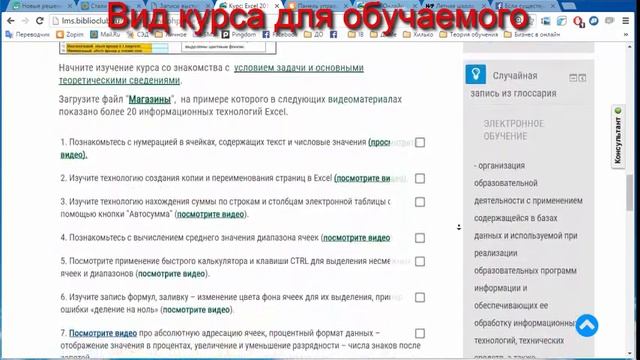This screenshot has height=360, width=640.
Task: Hide the Случайная запись block with minus icon
Action: (573, 78)
